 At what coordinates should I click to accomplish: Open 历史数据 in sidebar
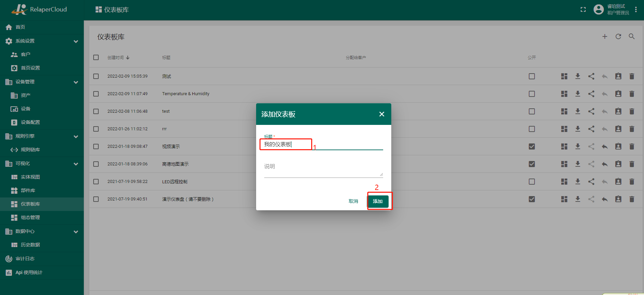[42, 245]
